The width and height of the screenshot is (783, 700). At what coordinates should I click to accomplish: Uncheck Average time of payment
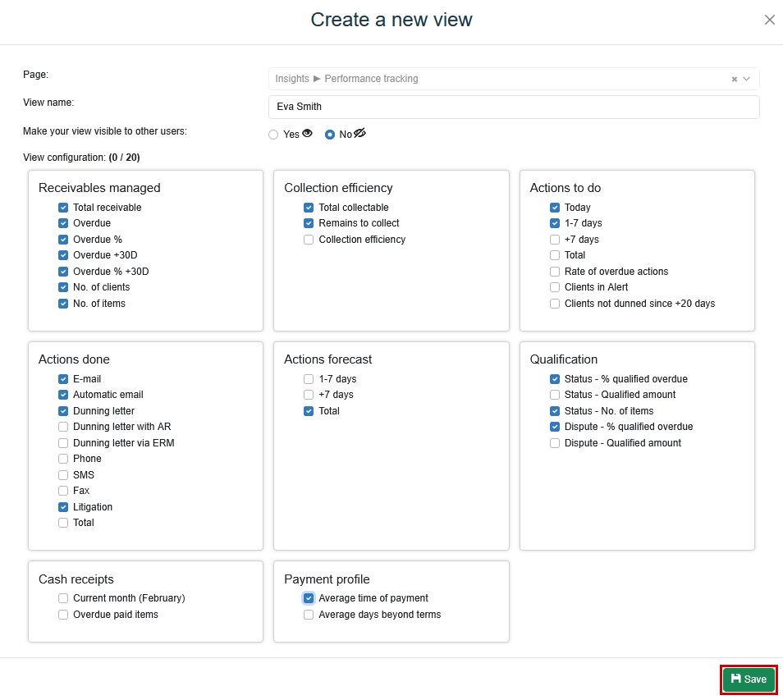click(x=309, y=598)
